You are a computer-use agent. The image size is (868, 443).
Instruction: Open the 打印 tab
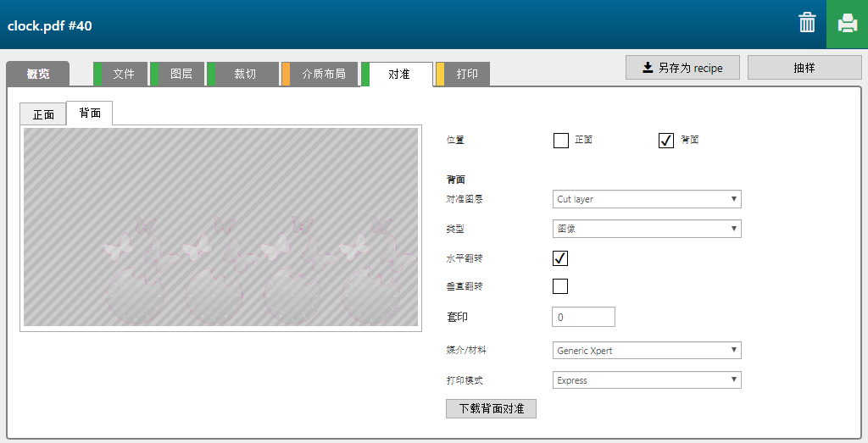coord(467,75)
